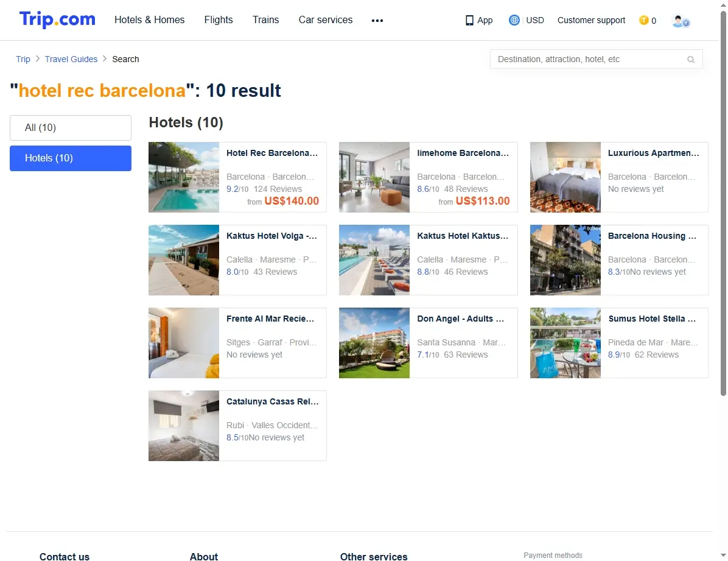Screen dimensions: 728x561
Task: Select the All (10) filter tab
Action: click(x=71, y=128)
